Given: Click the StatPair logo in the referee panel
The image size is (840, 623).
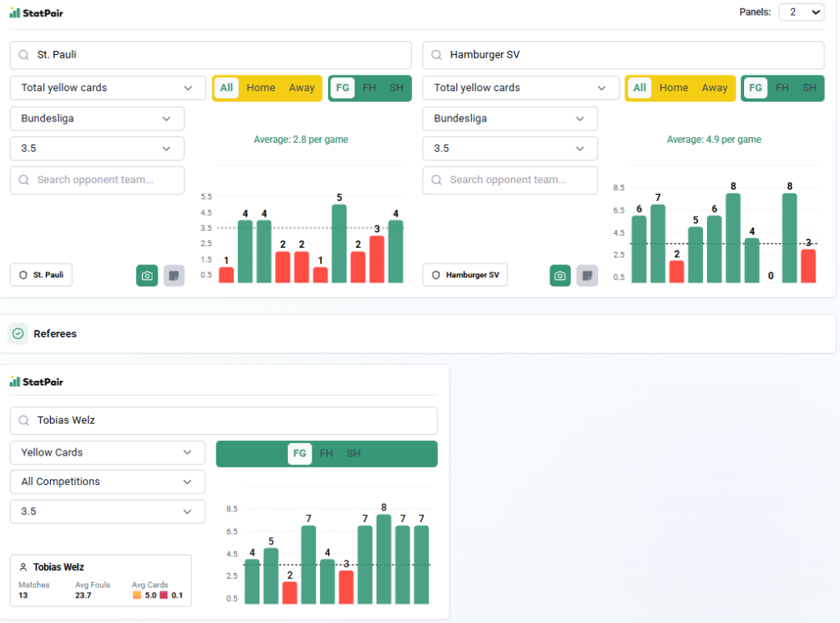Looking at the screenshot, I should [x=36, y=382].
